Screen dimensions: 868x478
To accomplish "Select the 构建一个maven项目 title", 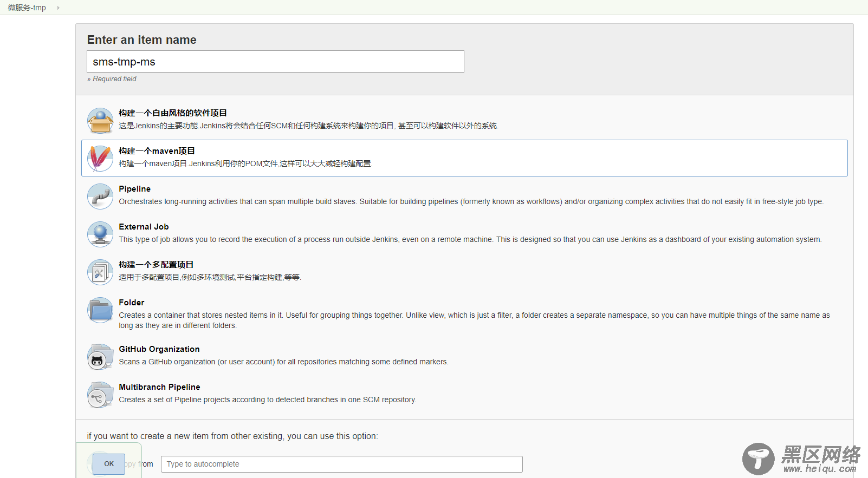I will [157, 151].
